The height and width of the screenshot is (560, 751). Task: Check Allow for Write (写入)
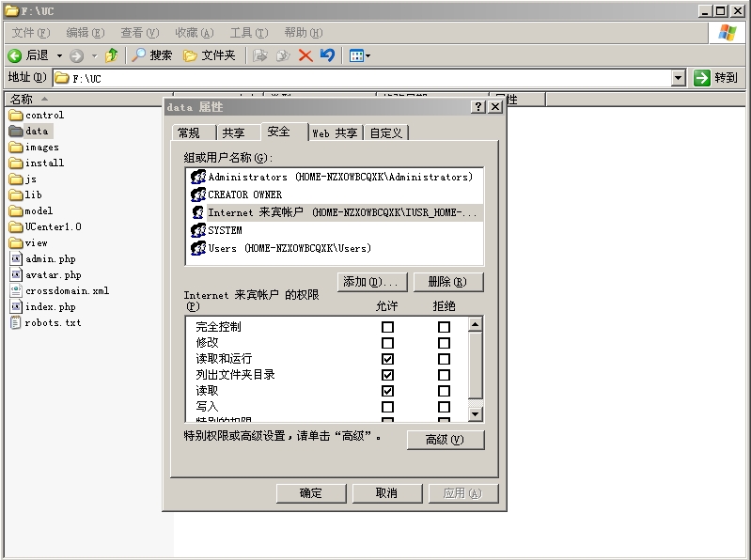coord(387,407)
